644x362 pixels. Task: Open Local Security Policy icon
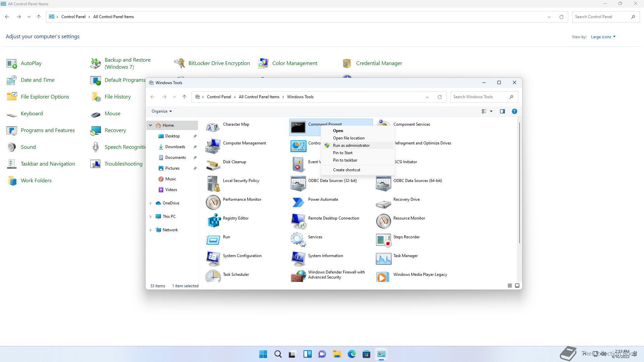[213, 183]
